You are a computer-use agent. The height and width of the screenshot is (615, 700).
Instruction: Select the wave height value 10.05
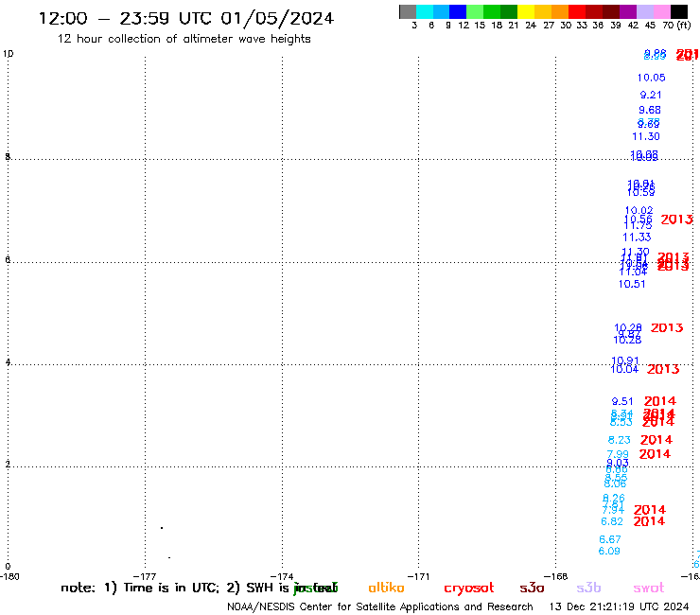(651, 78)
